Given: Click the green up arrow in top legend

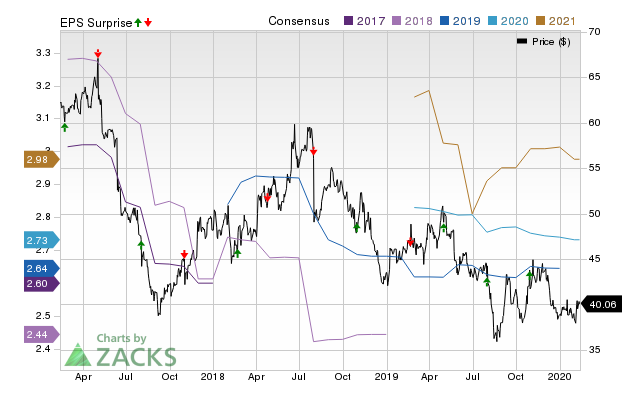Looking at the screenshot, I should (138, 21).
